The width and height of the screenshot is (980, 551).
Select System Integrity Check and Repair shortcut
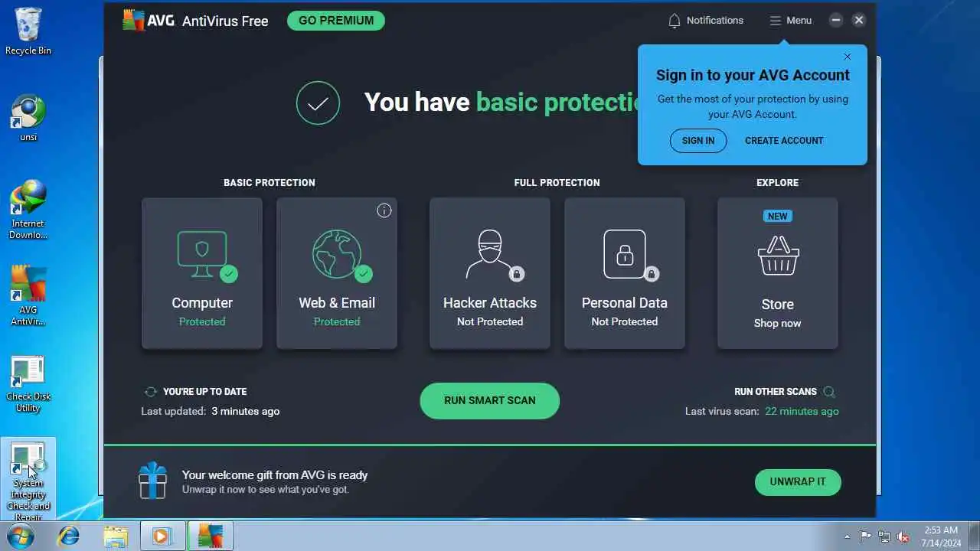point(28,481)
